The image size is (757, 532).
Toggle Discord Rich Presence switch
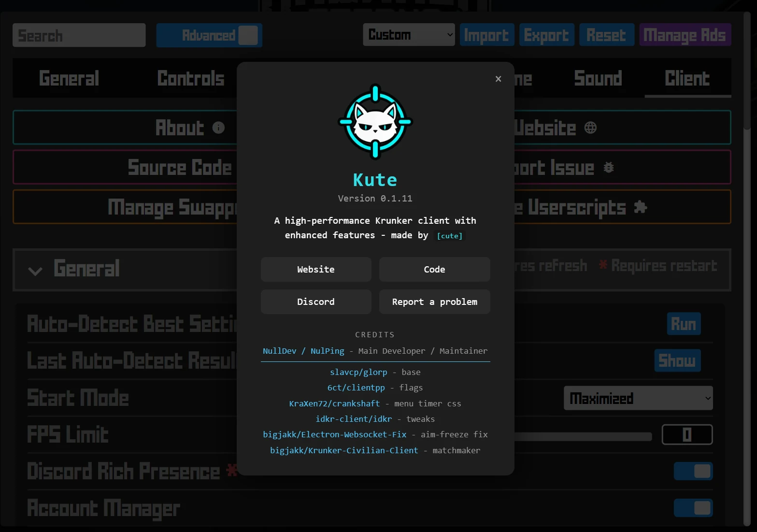pyautogui.click(x=693, y=471)
